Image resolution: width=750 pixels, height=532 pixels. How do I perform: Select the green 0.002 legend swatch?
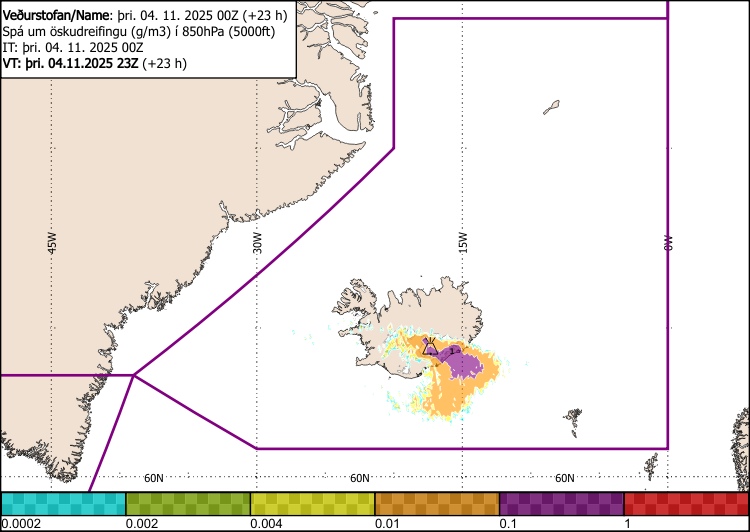[x=188, y=504]
